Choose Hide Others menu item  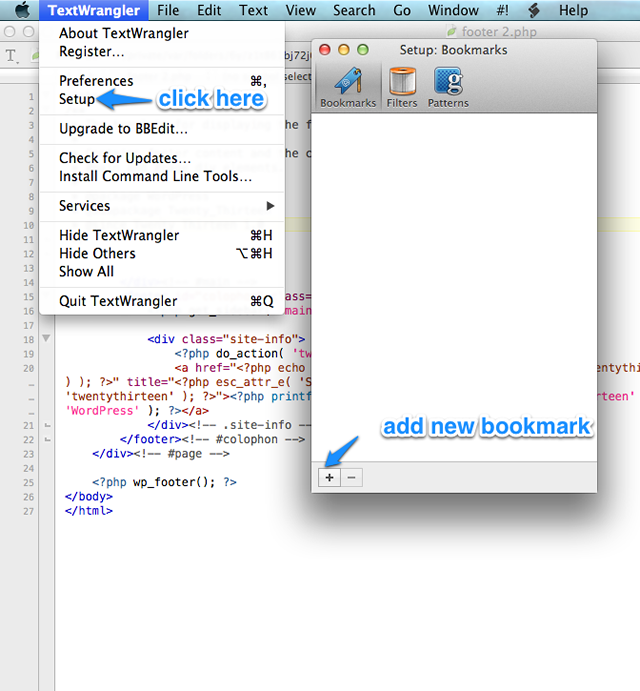point(162,253)
